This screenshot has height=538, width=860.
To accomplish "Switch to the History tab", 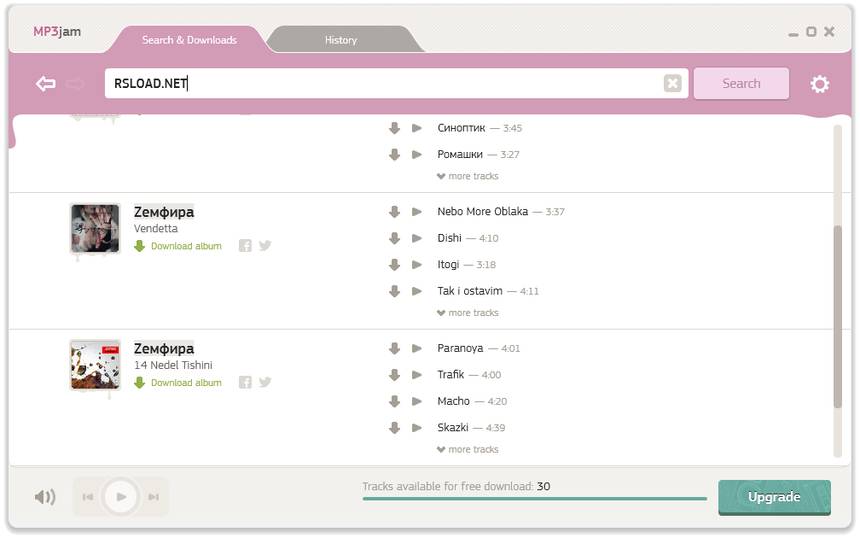I will (341, 40).
